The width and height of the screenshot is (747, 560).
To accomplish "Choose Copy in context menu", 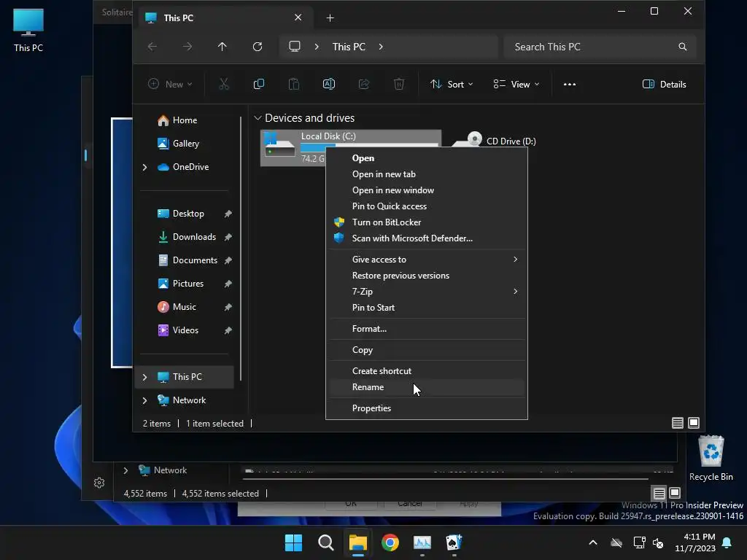I will tap(426, 350).
